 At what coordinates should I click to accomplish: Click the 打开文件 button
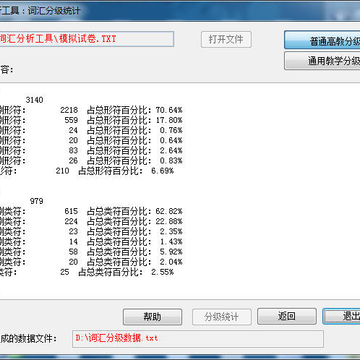[226, 40]
